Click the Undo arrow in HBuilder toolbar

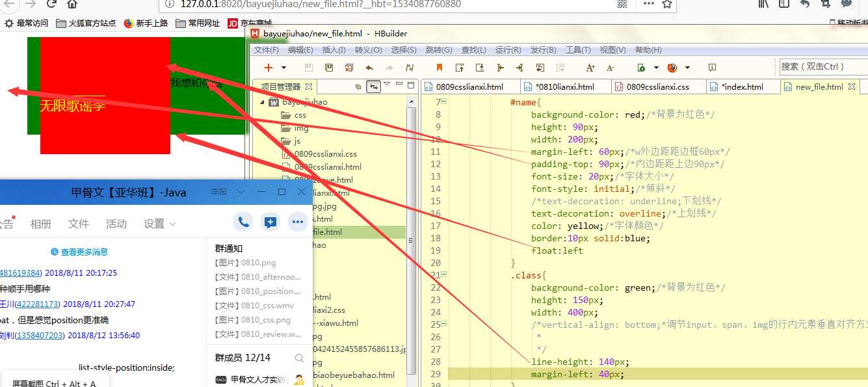369,68
